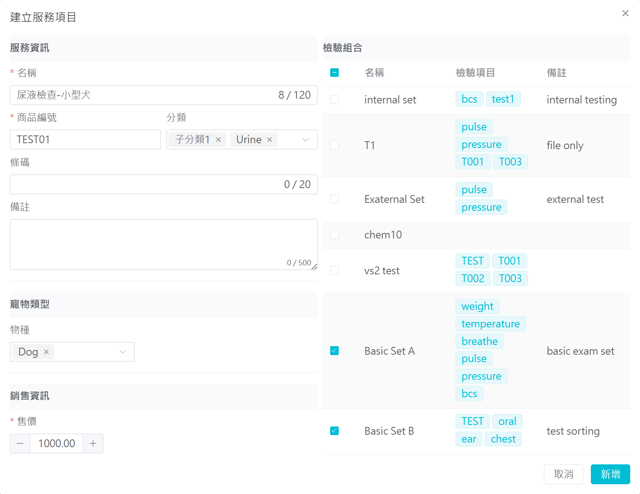Decrease the 售價 with the minus button
The height and width of the screenshot is (494, 640).
[20, 443]
